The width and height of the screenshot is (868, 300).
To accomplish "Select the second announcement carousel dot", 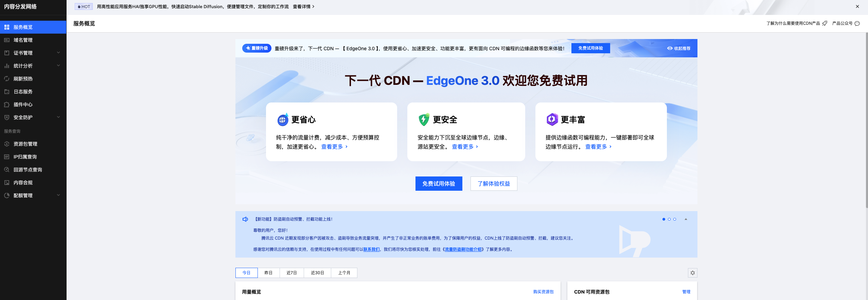I will tap(669, 219).
